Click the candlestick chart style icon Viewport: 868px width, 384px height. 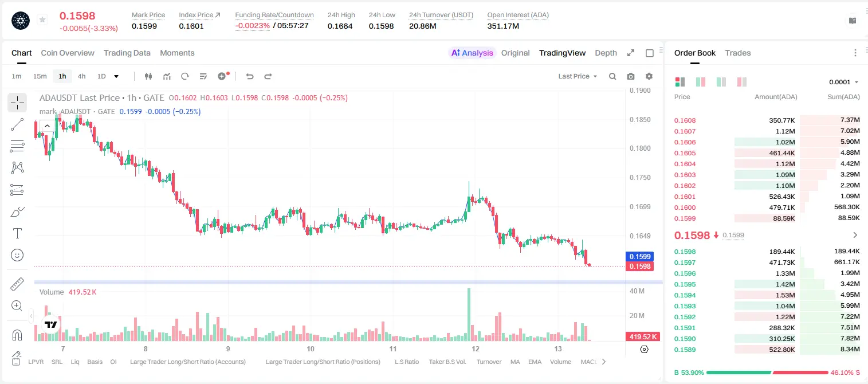point(148,76)
